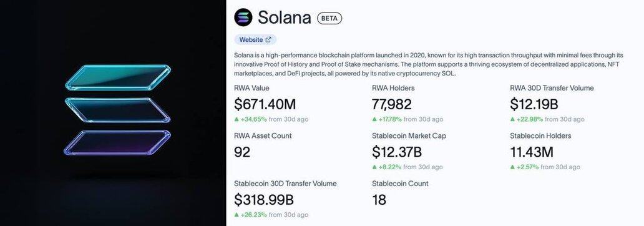This screenshot has height=226, width=644.
Task: Open the Website link button
Action: 255,40
